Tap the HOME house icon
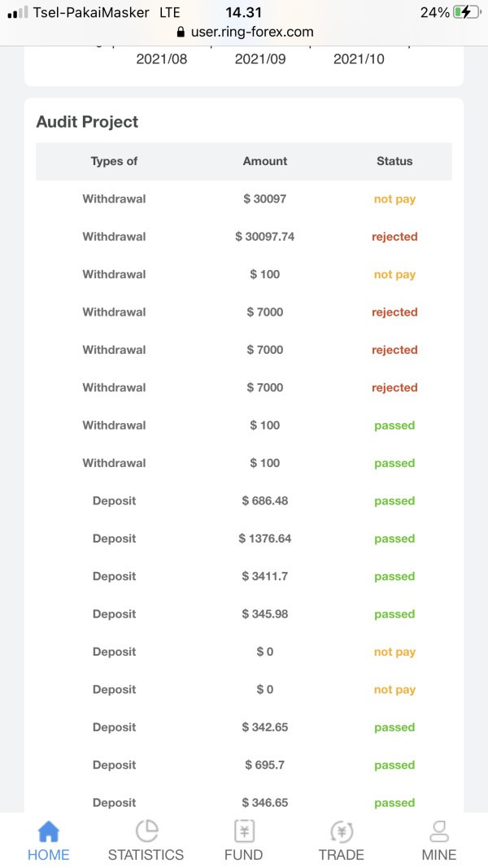 (x=49, y=831)
